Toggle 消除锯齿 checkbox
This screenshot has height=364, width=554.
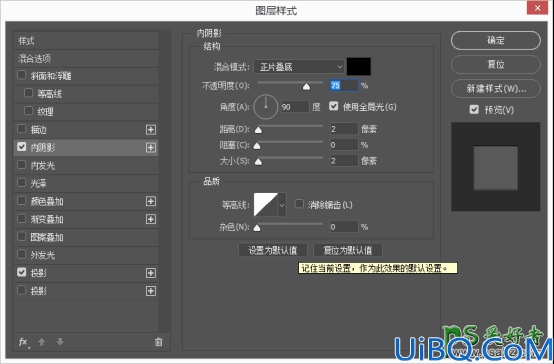(x=299, y=204)
